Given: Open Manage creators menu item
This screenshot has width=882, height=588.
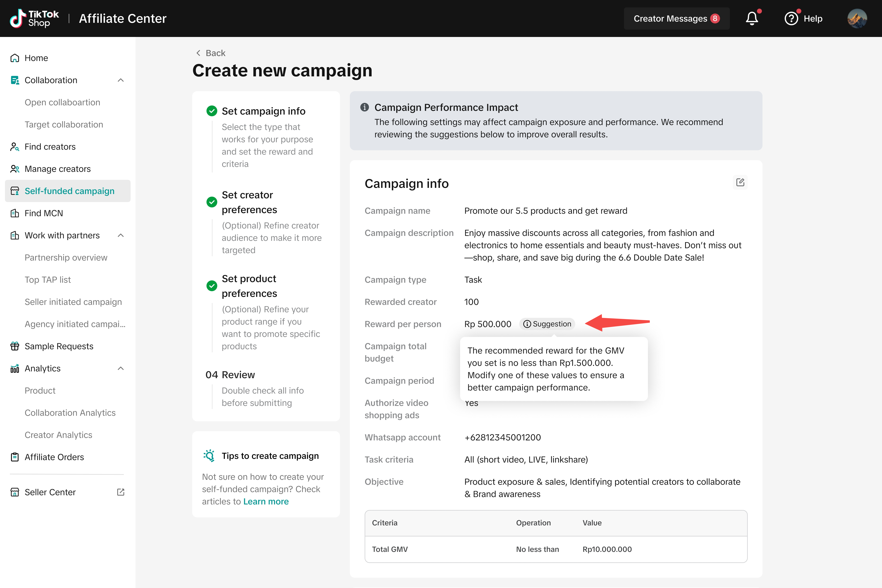Looking at the screenshot, I should click(x=57, y=169).
